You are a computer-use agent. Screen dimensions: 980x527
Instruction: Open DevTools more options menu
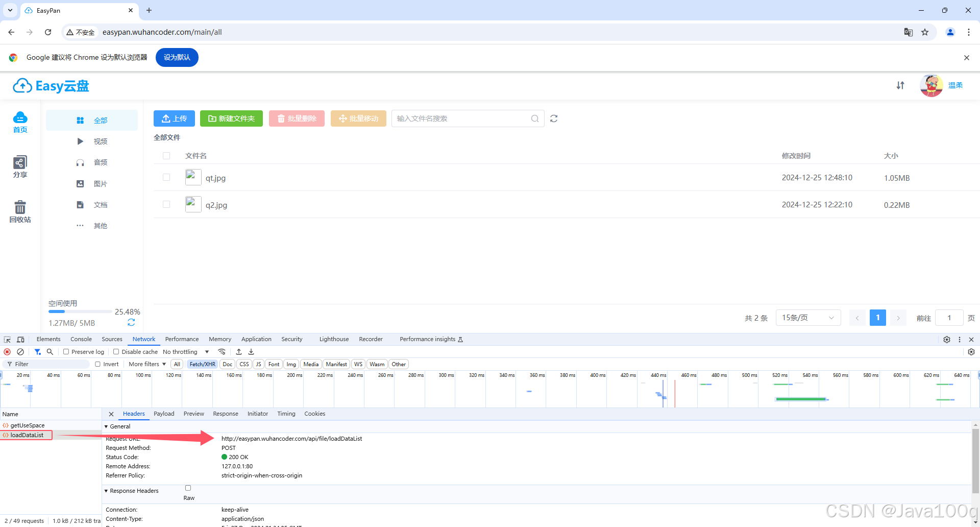tap(960, 340)
